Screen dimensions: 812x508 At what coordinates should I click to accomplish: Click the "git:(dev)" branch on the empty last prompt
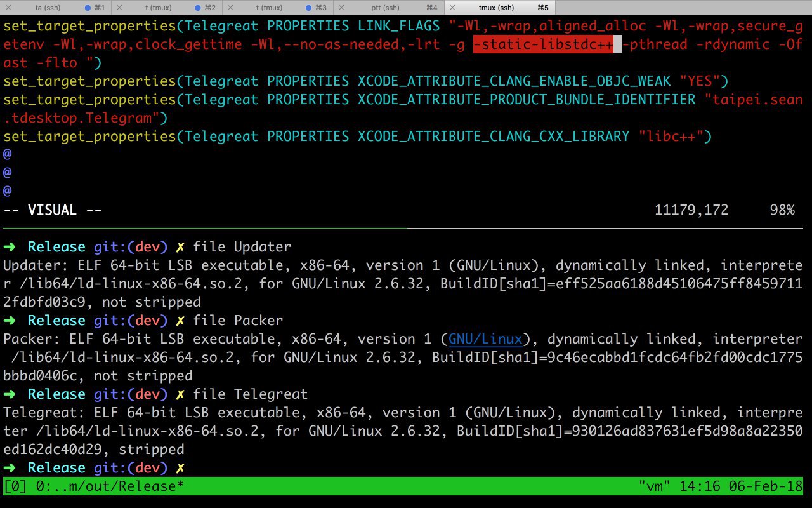coord(131,468)
